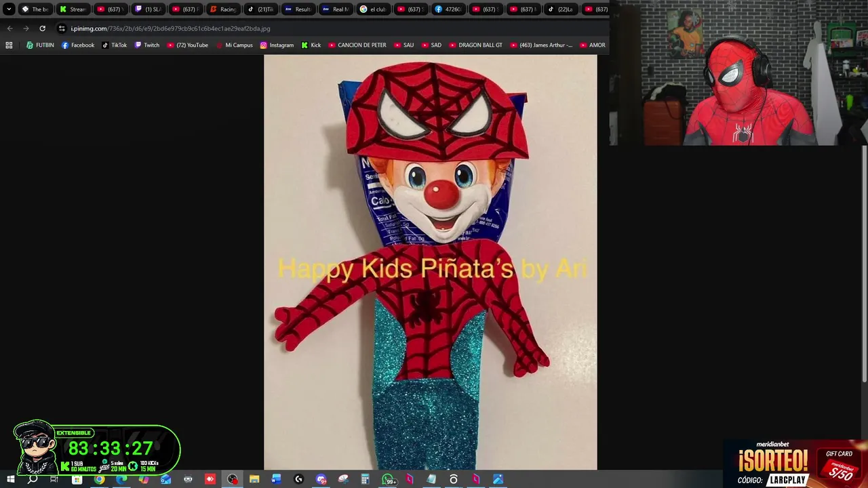868x488 pixels.
Task: Open the Windows Start menu
Action: point(10,479)
